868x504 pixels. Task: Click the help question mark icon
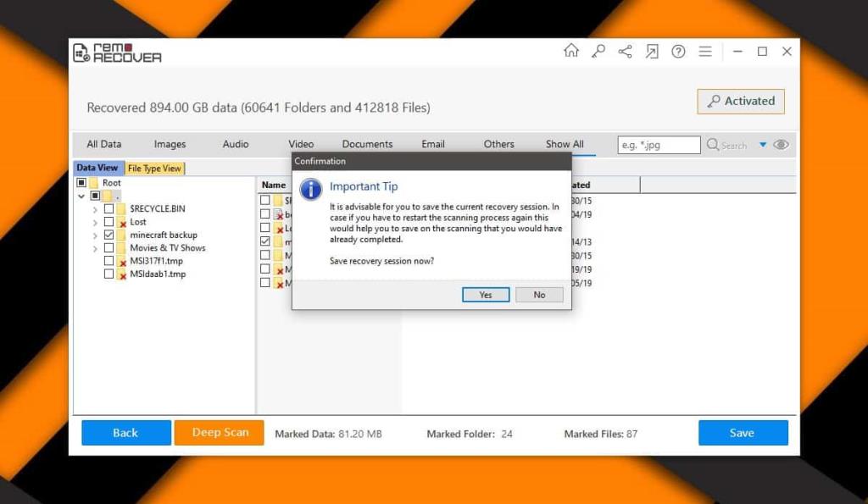pos(678,52)
